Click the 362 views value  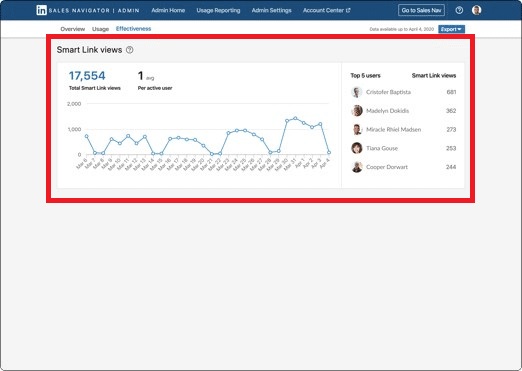451,111
